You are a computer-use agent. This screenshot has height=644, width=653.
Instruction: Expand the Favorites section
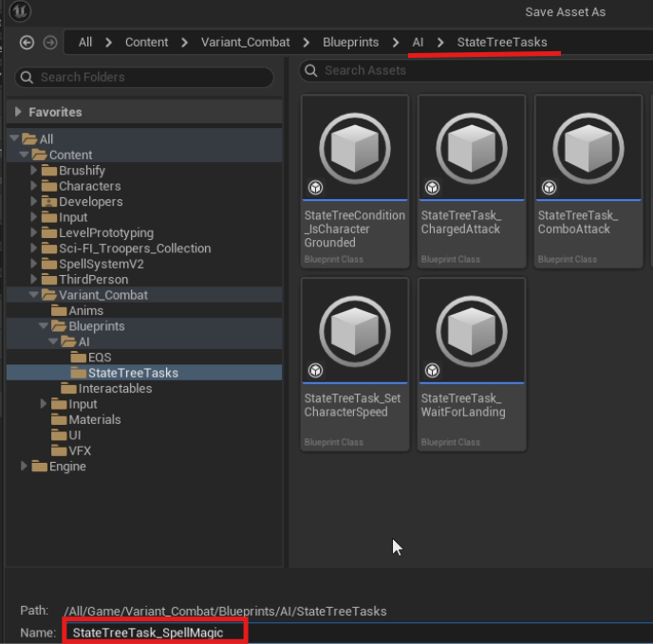(18, 112)
